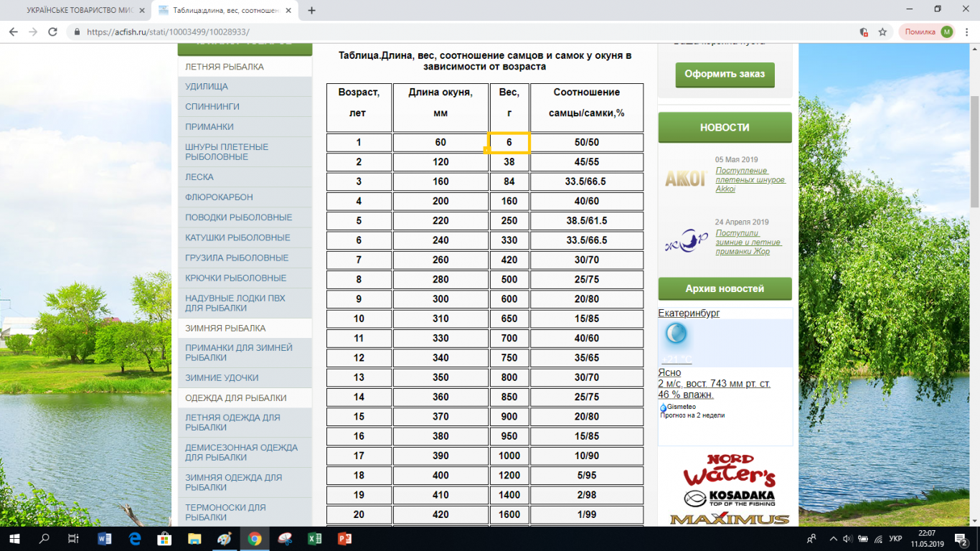Reload the current page
The height and width of the screenshot is (551, 980).
pyautogui.click(x=52, y=32)
